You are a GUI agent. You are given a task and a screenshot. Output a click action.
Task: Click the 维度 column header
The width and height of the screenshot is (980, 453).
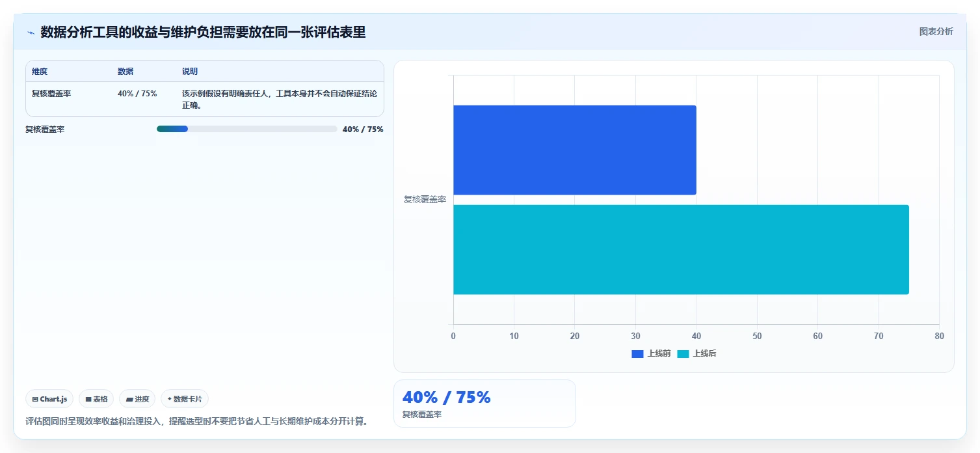tap(40, 72)
